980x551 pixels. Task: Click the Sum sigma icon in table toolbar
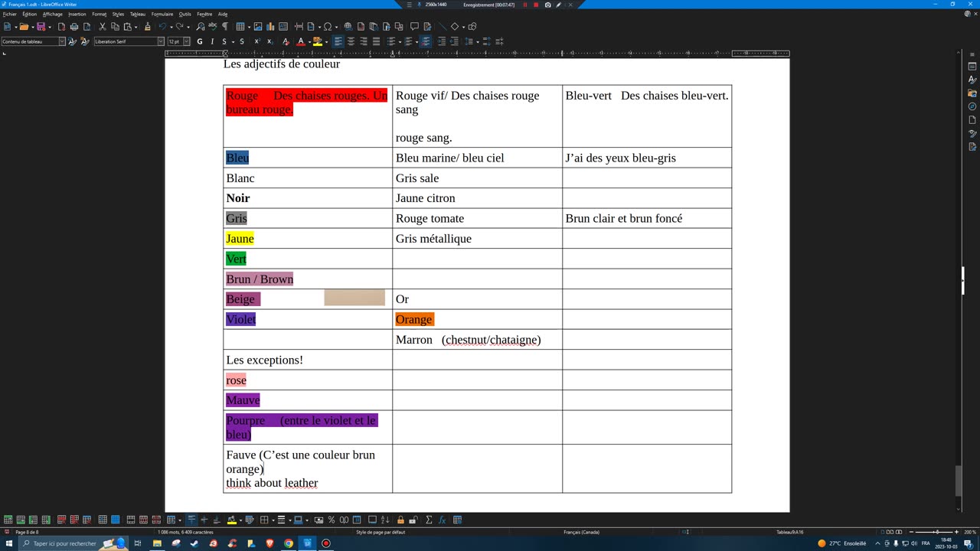(x=429, y=520)
